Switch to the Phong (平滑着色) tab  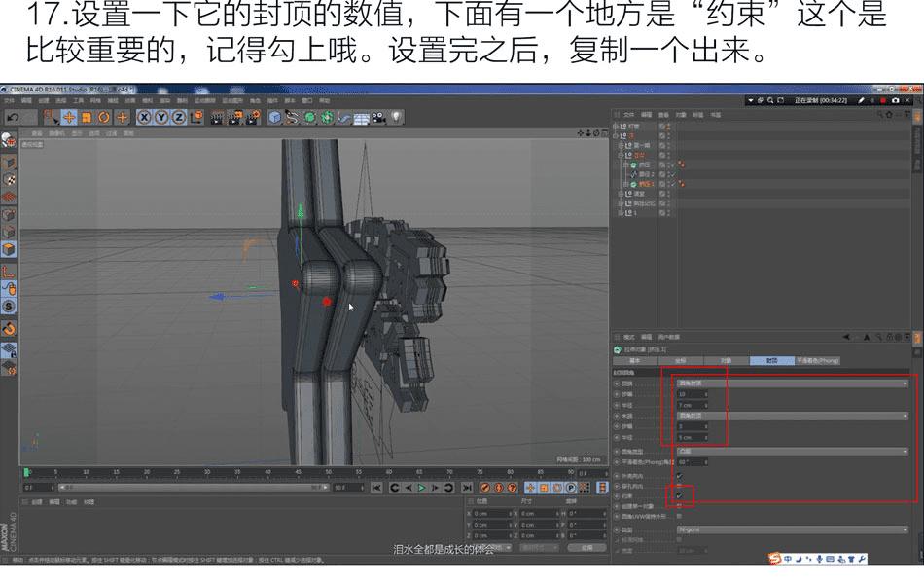[818, 360]
